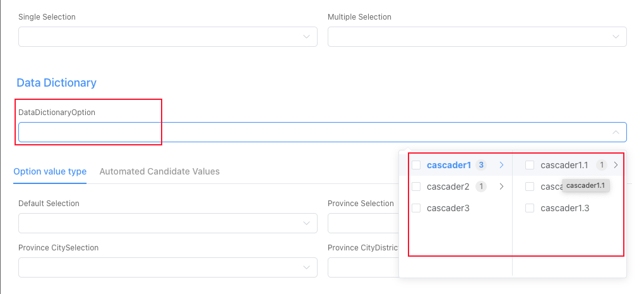Click the Province CitySelection dropdown arrow icon
The height and width of the screenshot is (294, 644).
coord(307,267)
